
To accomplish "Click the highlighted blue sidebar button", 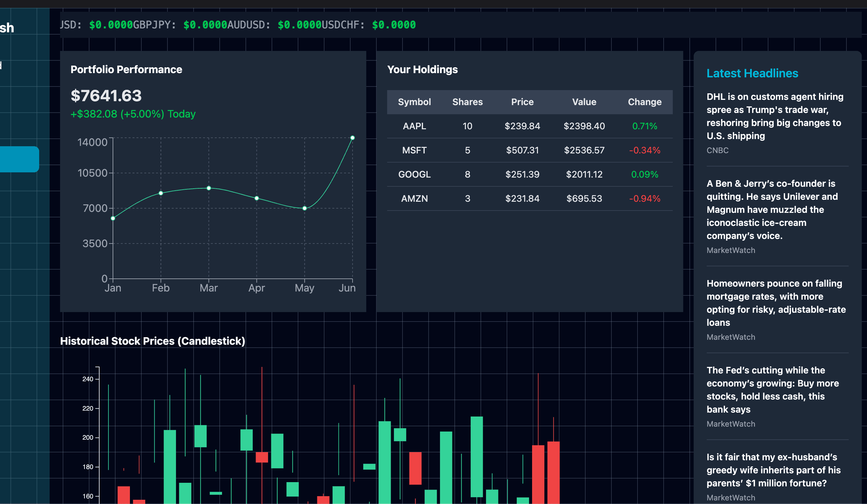I will pyautogui.click(x=19, y=159).
